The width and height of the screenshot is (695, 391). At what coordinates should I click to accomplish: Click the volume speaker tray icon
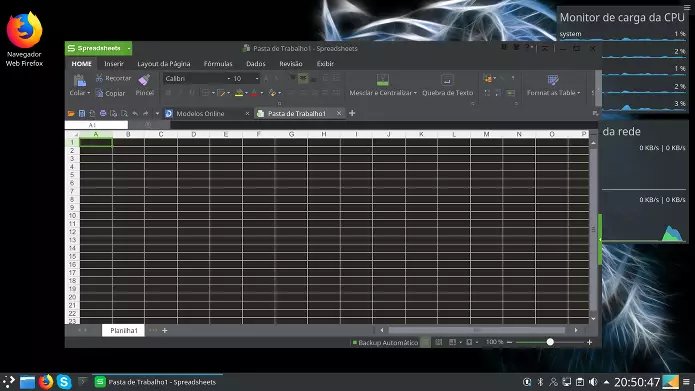point(593,382)
